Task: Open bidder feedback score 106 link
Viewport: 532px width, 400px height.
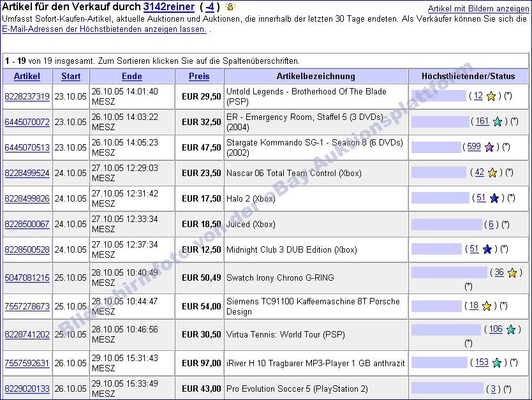Action: pyautogui.click(x=496, y=329)
